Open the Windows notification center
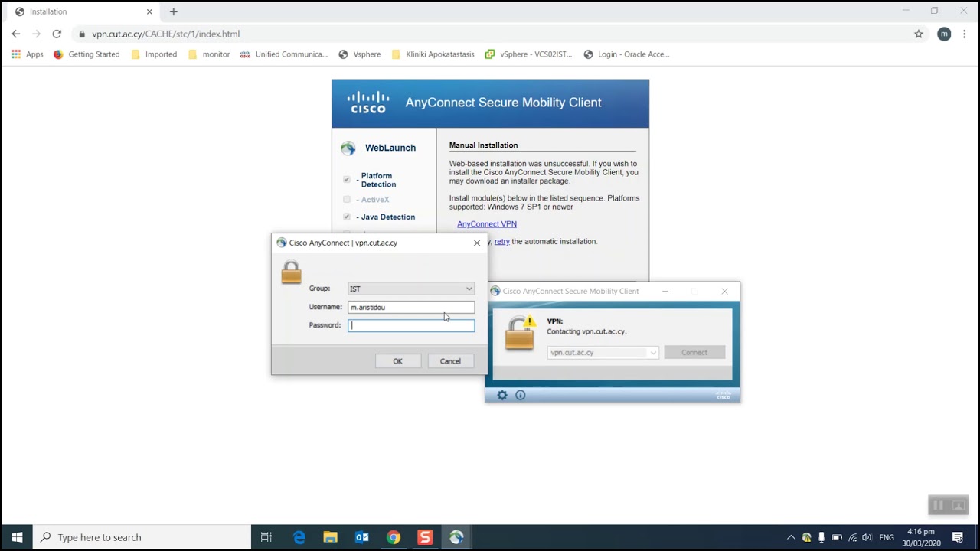 (958, 537)
